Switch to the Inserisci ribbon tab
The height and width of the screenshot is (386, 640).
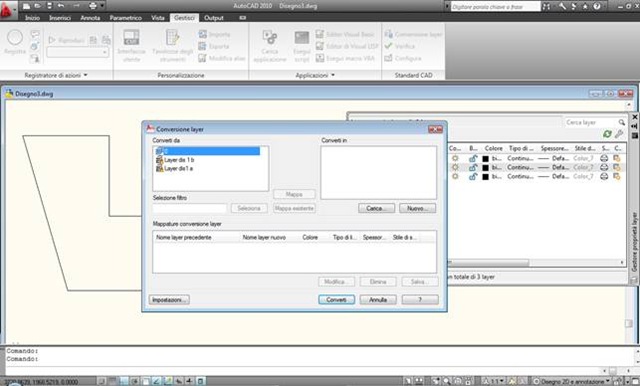tap(60, 18)
